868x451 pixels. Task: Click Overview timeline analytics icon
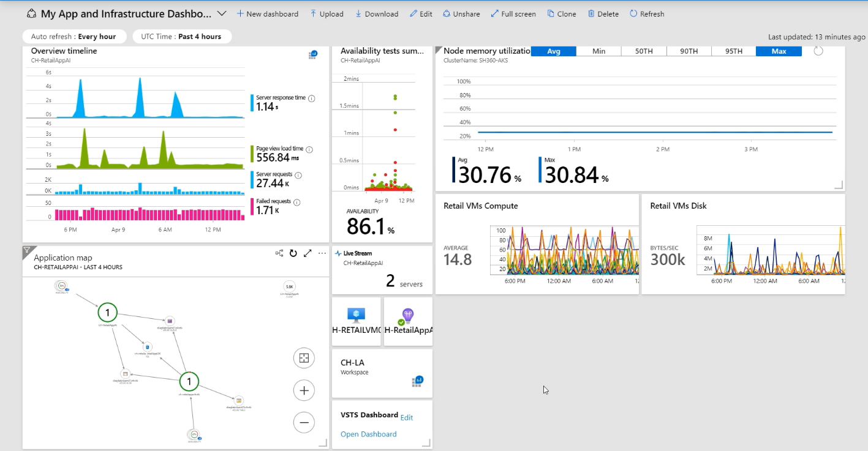click(313, 55)
